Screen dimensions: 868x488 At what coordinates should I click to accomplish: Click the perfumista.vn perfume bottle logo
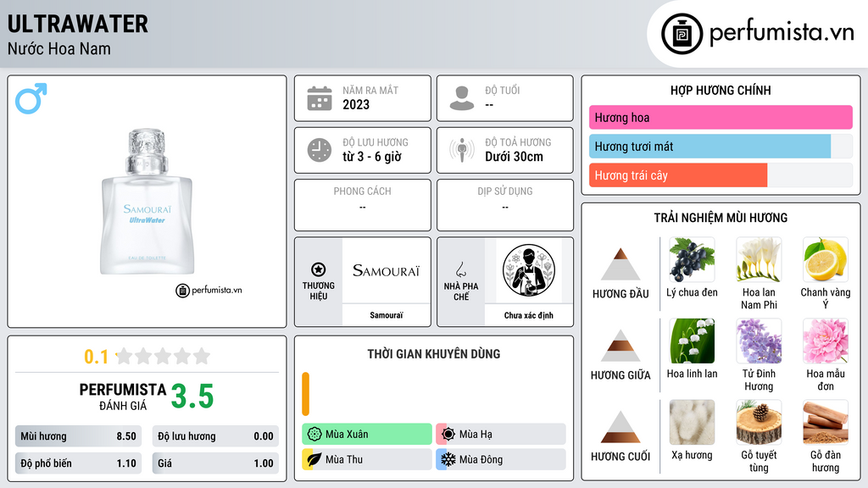coord(682,34)
